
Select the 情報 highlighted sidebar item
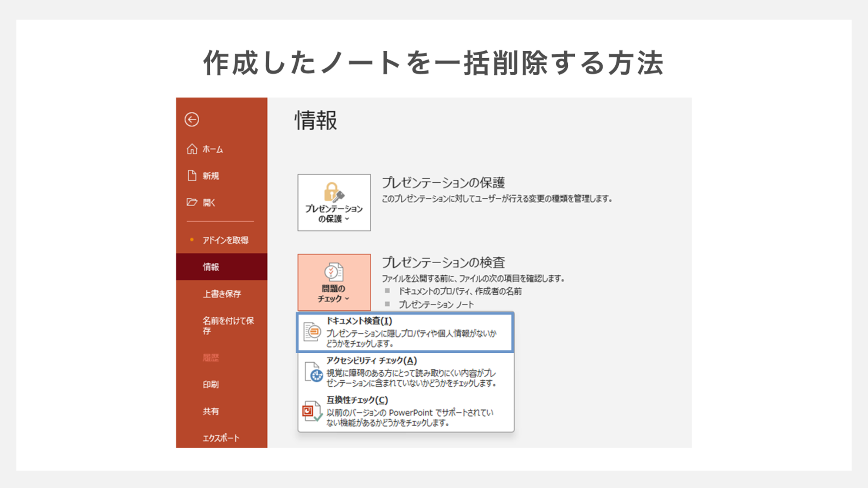211,267
